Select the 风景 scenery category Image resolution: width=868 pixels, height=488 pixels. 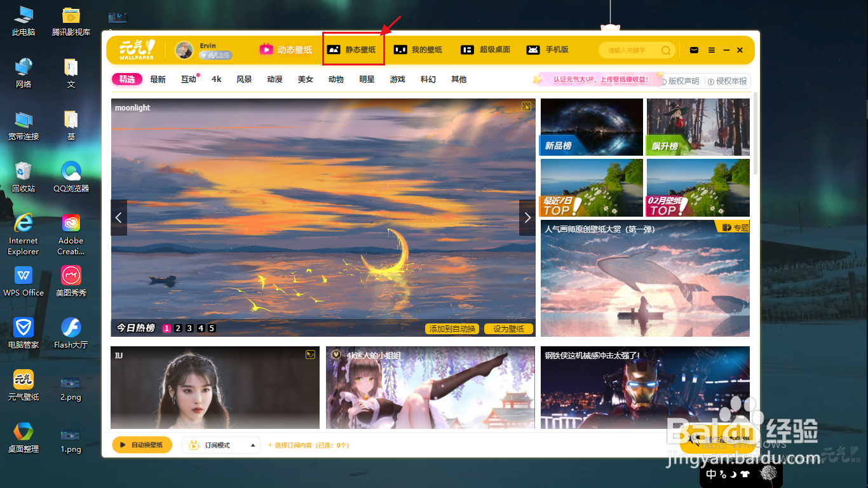[x=244, y=79]
